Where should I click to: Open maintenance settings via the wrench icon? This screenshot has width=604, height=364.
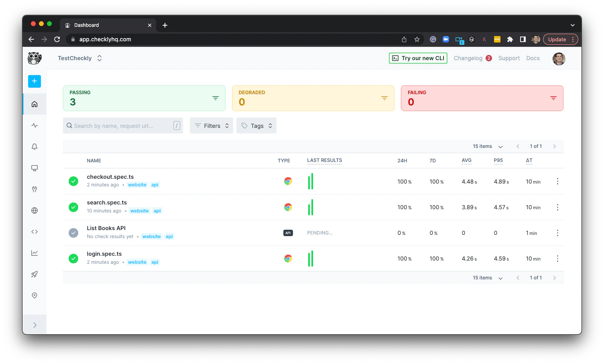click(34, 189)
